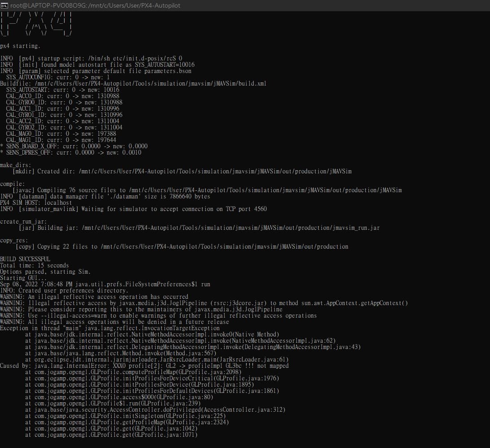Click the DelegatingMethodAccessorImpl.java:43 stack line

click(193, 347)
